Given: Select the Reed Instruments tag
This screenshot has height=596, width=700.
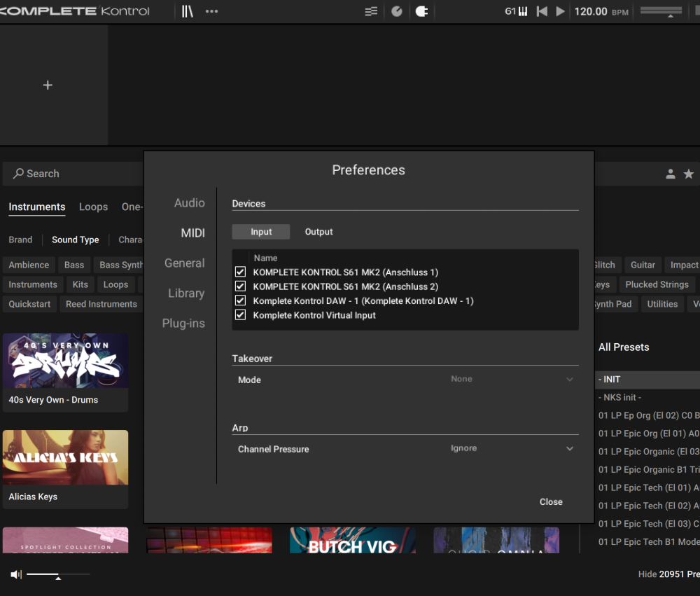Looking at the screenshot, I should point(101,304).
